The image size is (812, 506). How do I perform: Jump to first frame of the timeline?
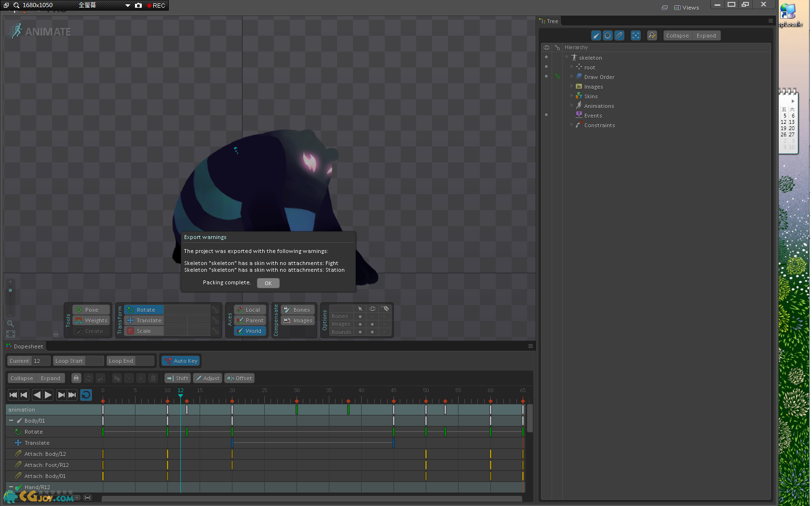[14, 395]
